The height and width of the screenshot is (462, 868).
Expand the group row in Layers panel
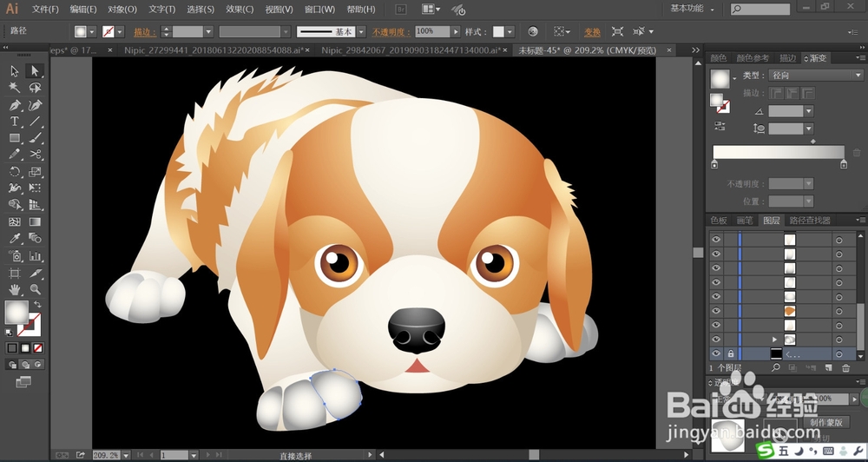[x=774, y=339]
